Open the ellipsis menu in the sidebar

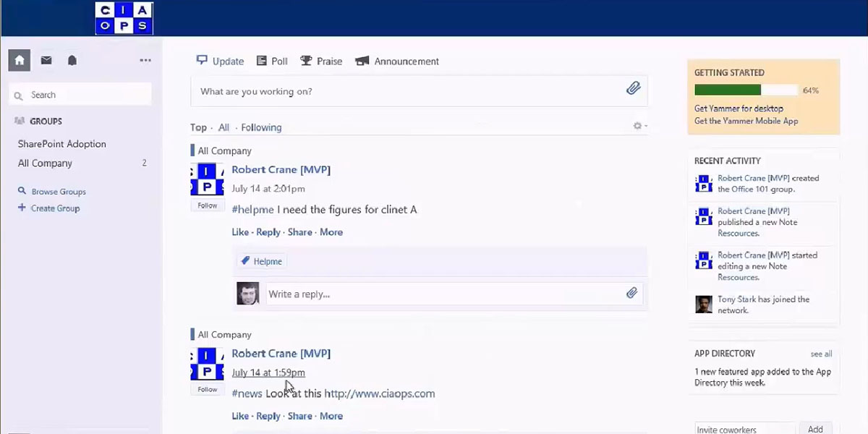point(145,60)
